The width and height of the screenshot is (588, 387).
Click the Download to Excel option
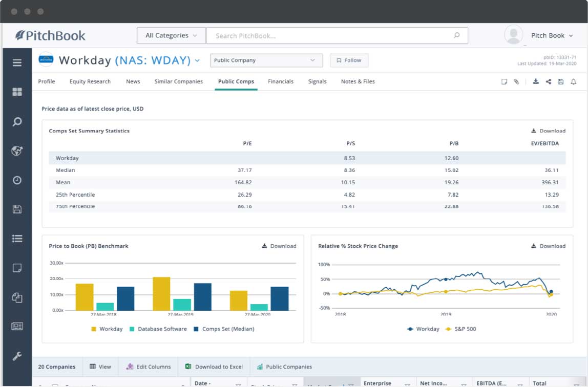click(x=214, y=367)
